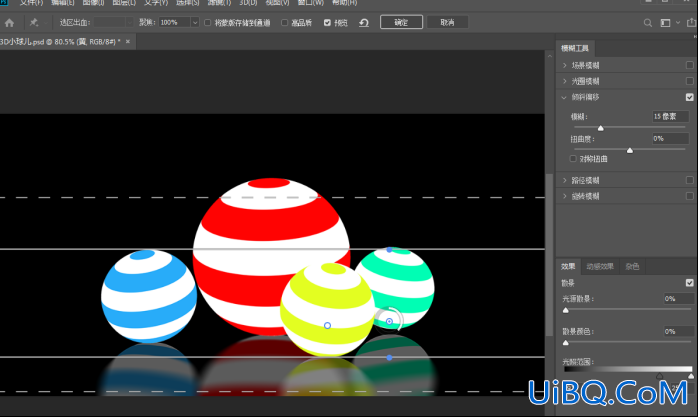Open the workspace switcher dropdown arrow
This screenshot has height=417, width=698.
(678, 23)
